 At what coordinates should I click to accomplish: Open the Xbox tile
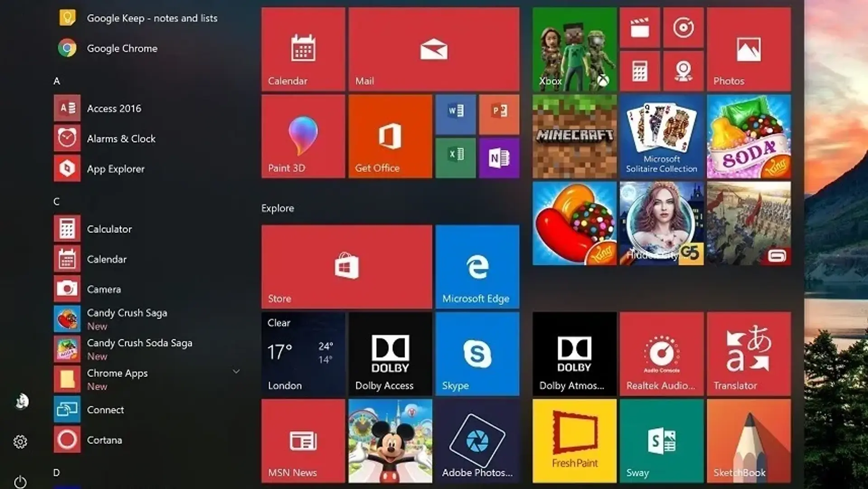click(x=575, y=49)
